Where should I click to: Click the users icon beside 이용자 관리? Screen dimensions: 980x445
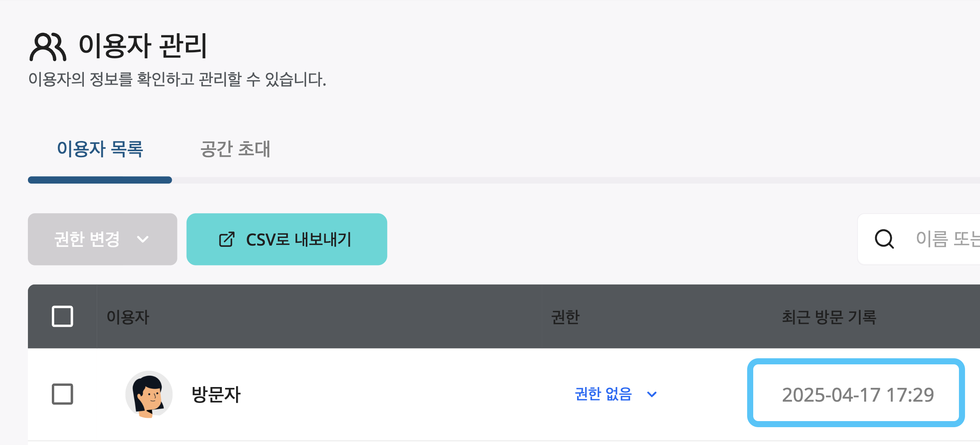click(47, 47)
